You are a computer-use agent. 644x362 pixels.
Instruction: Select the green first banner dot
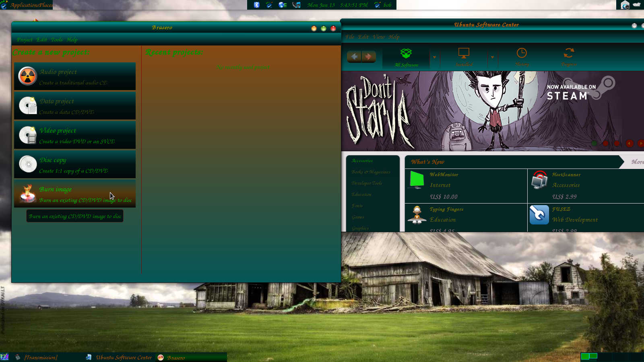point(594,143)
